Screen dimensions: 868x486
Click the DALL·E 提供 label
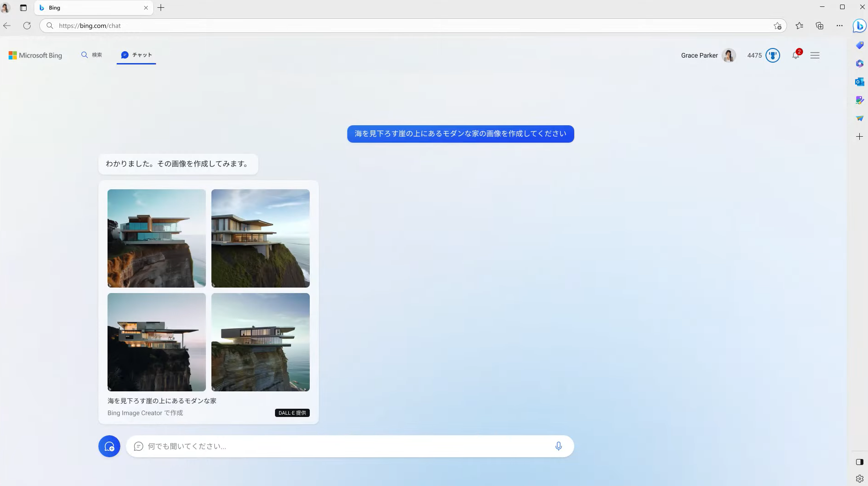292,412
